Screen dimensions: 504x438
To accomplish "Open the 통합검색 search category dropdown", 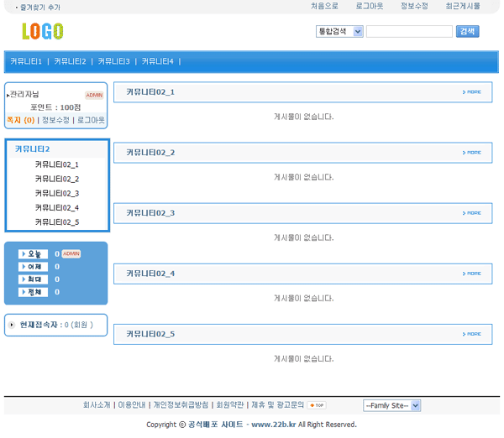I will pos(339,32).
